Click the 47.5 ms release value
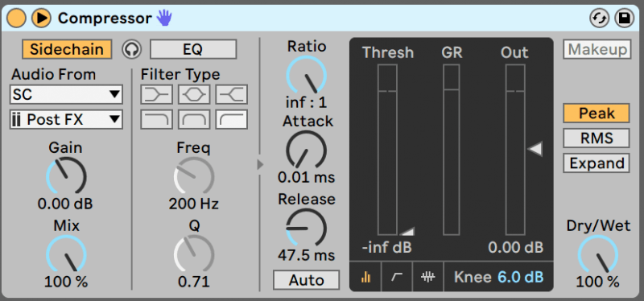 (x=306, y=255)
